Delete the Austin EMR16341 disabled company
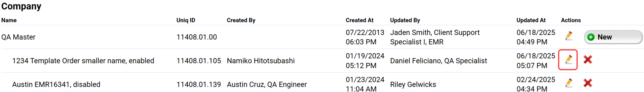 pos(588,83)
